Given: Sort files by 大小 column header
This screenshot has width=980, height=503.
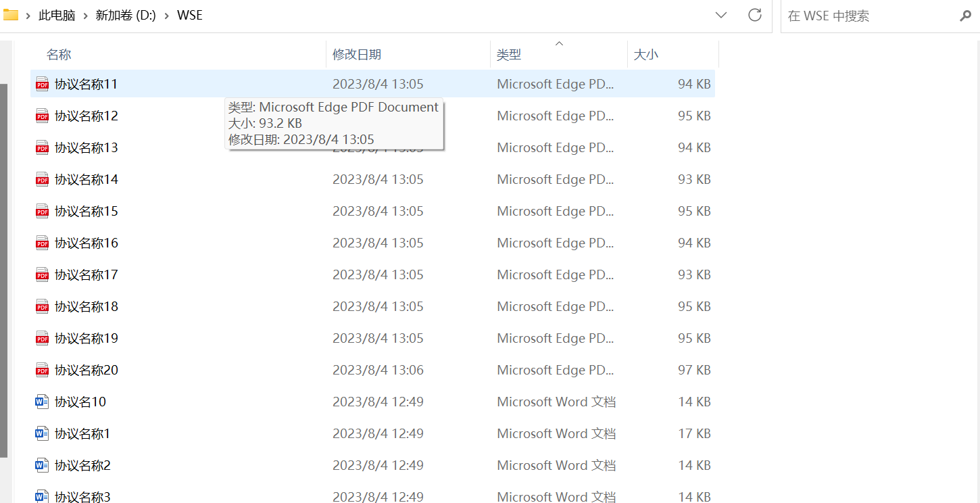Looking at the screenshot, I should tap(673, 55).
